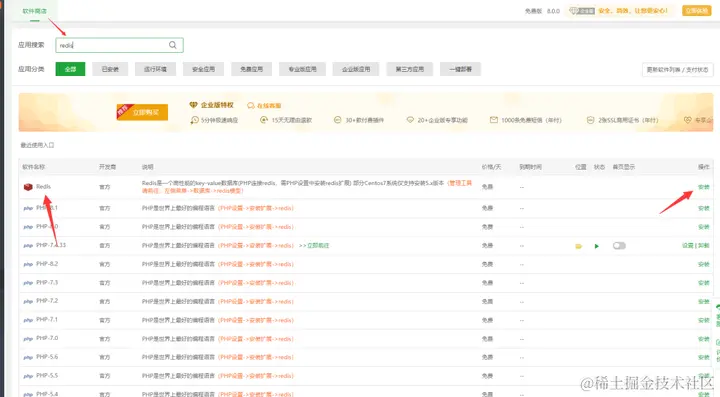Image resolution: width=720 pixels, height=397 pixels.
Task: Open the 软件商店 tab
Action: [34, 11]
